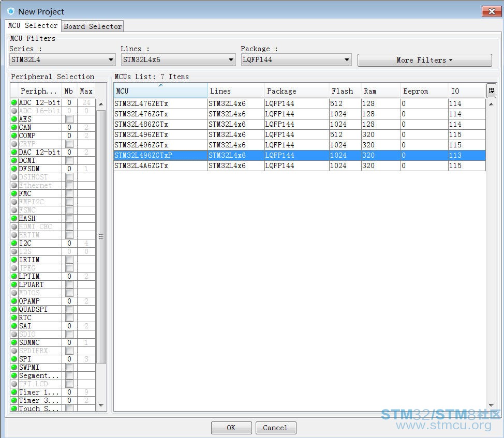
Task: Enable the DCMI peripheral checkbox
Action: point(69,160)
